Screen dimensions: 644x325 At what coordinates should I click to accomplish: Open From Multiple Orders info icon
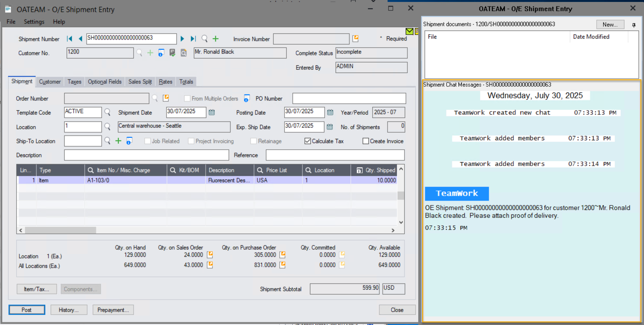(247, 98)
